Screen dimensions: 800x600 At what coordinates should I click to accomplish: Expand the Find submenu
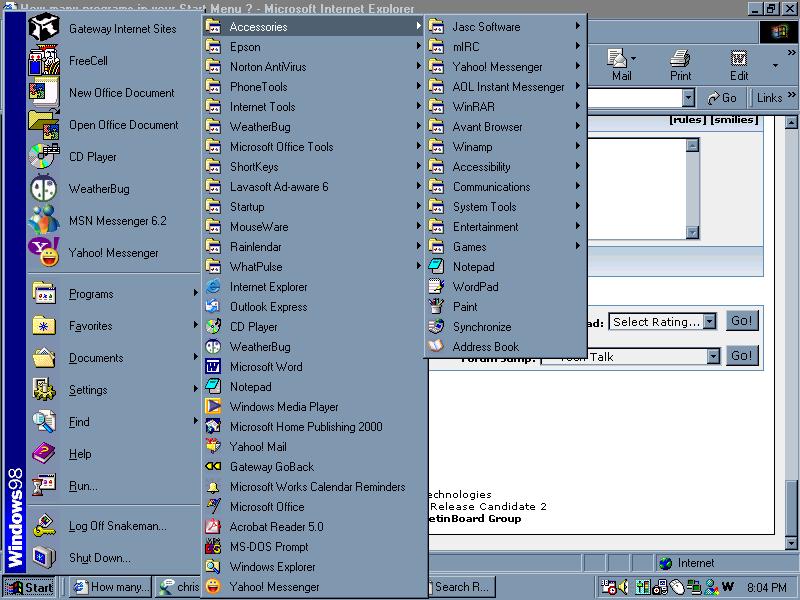coord(113,422)
